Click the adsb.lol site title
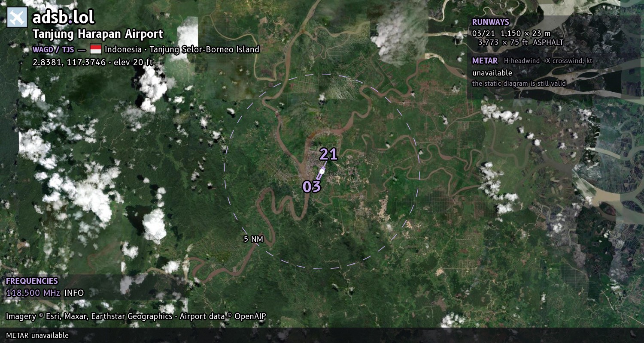This screenshot has width=644, height=343. 64,18
